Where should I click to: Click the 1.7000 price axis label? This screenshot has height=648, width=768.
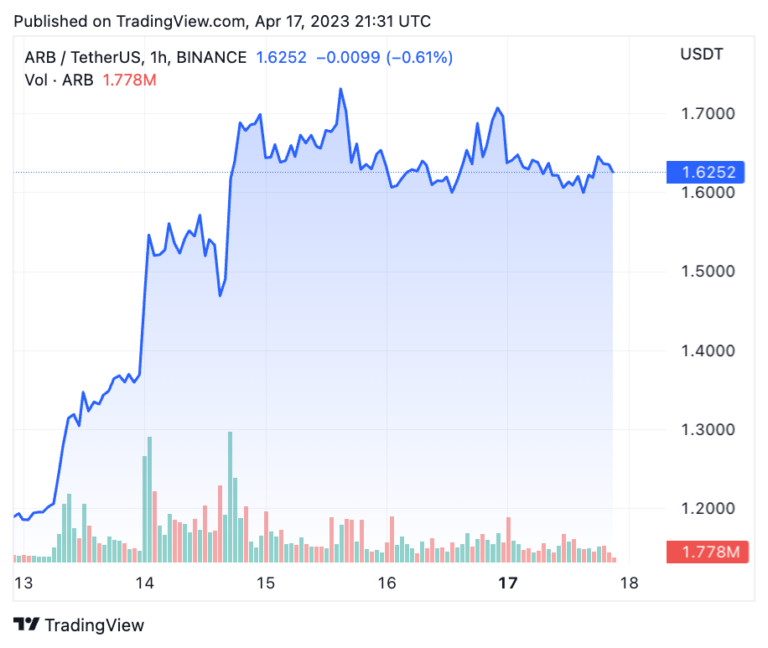point(708,114)
